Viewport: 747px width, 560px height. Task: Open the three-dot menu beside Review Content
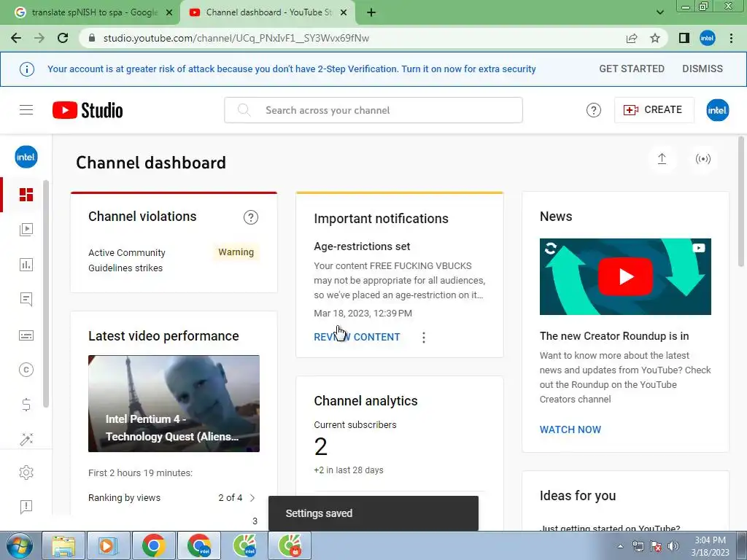pos(424,338)
